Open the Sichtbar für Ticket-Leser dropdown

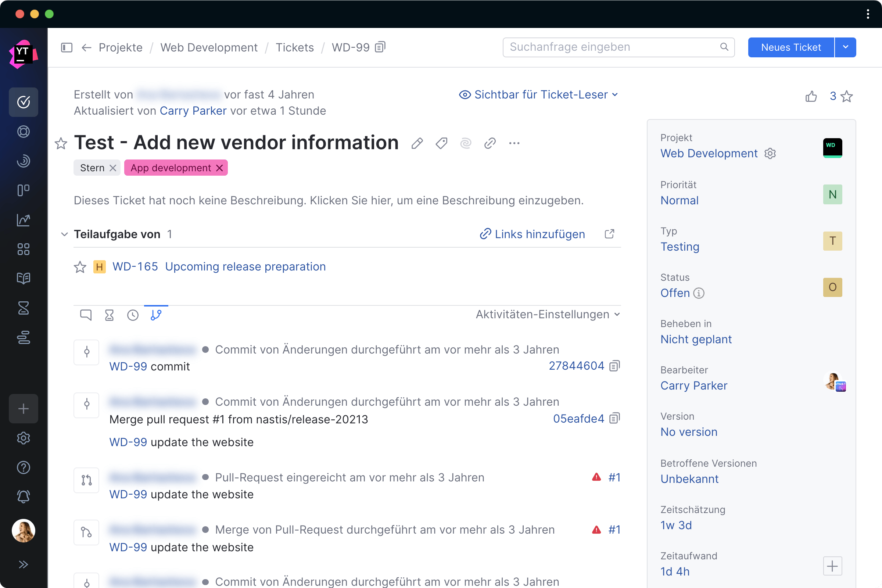(x=538, y=94)
